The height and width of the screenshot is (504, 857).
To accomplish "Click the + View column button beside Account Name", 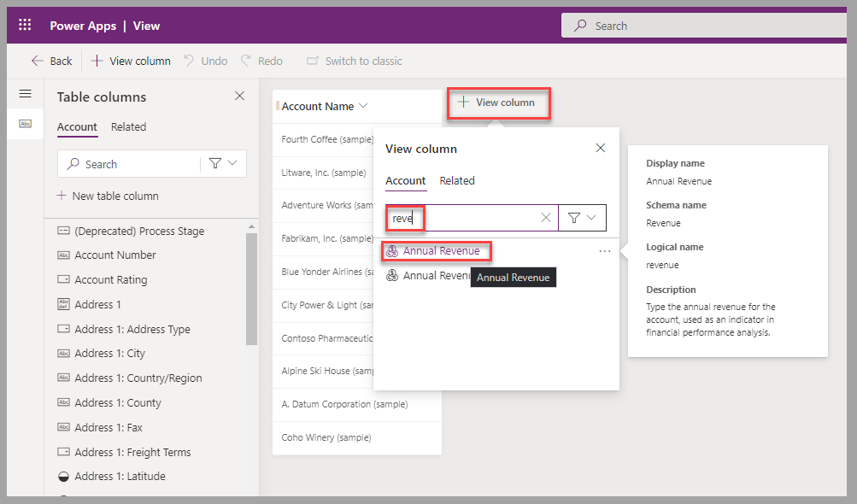I will 498,103.
